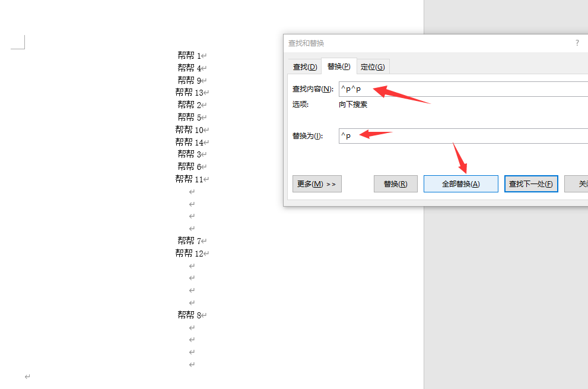The image size is (588, 389).
Task: Click the partially visible 关闭 button
Action: click(x=577, y=184)
